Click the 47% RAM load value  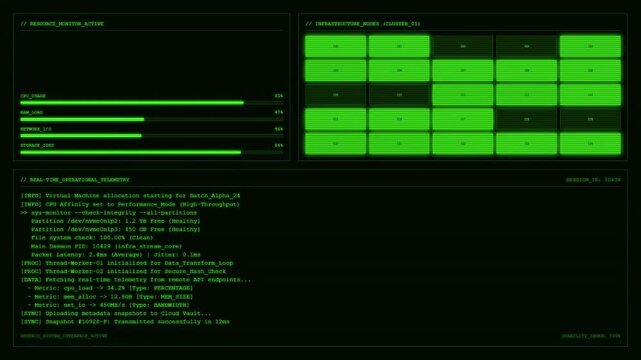(279, 112)
